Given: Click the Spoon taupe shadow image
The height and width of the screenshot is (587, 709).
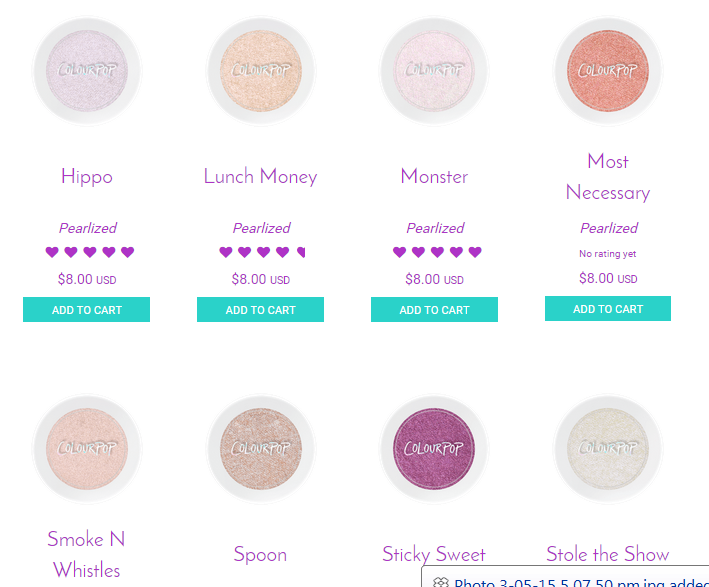Looking at the screenshot, I should pos(261,448).
